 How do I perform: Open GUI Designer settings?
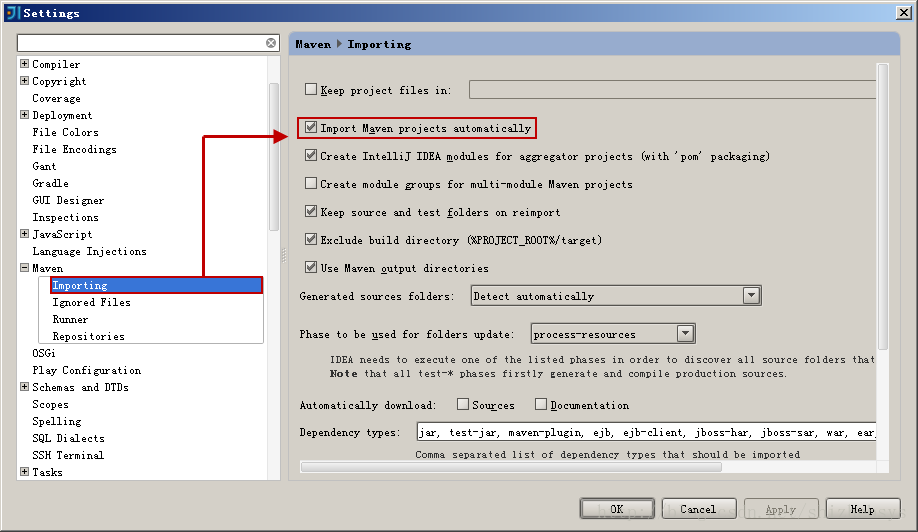(x=68, y=200)
